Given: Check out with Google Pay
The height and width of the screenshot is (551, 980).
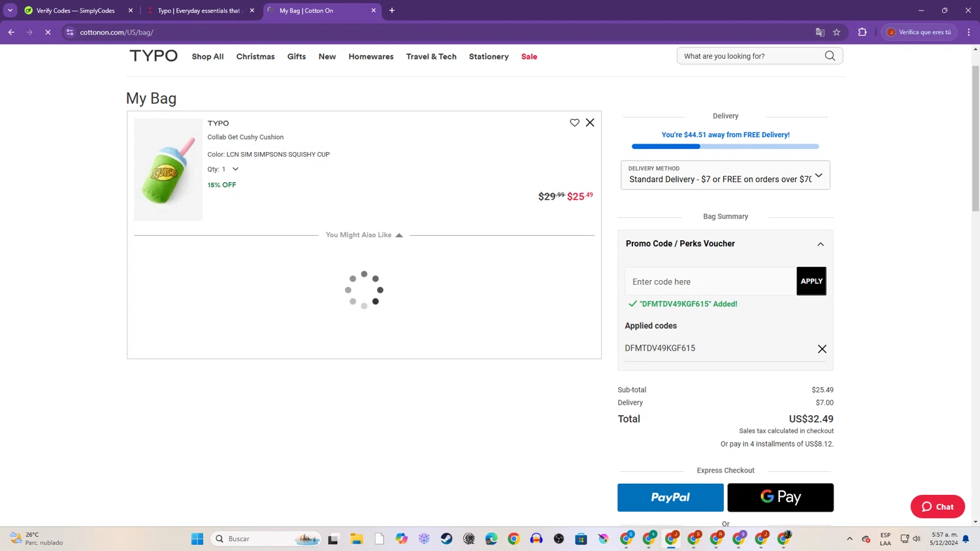Looking at the screenshot, I should (x=781, y=497).
